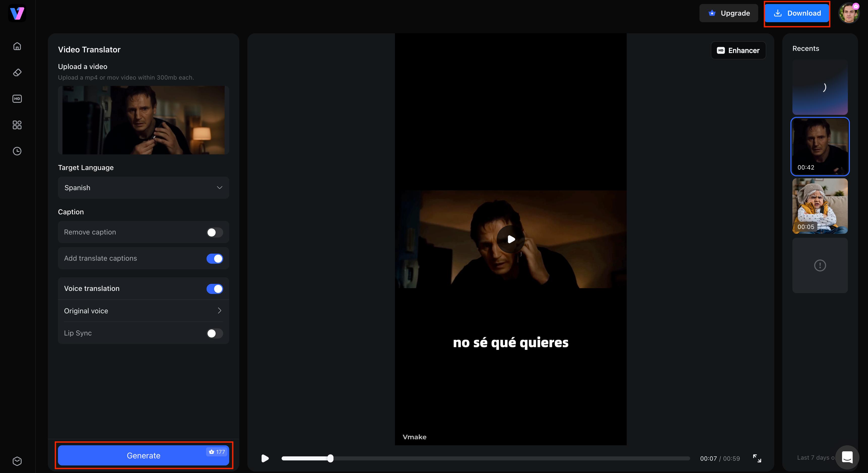The width and height of the screenshot is (868, 473).
Task: Click the 00:07 / 00:59 time display
Action: coord(720,458)
